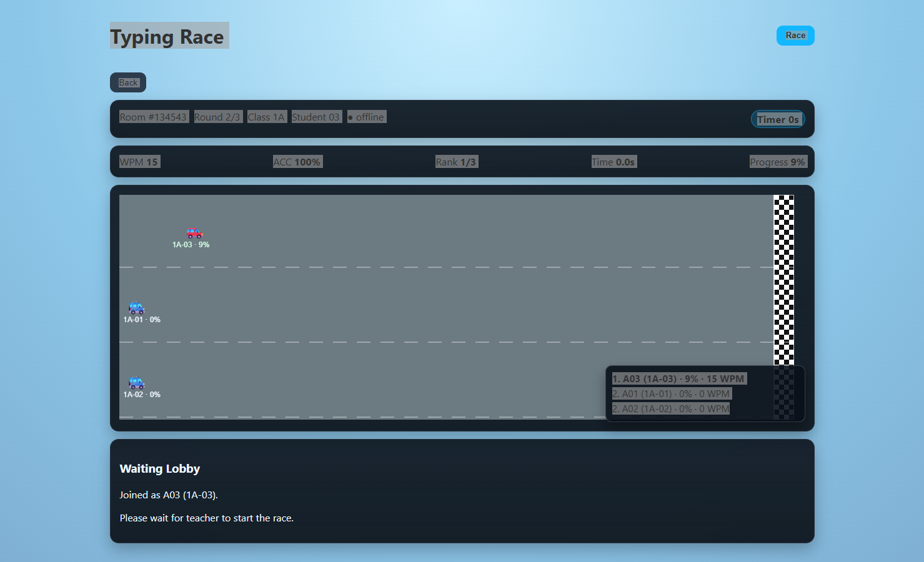Screen dimensions: 924x562
Task: Click the blue car above 1A-01
Action: [x=137, y=308]
